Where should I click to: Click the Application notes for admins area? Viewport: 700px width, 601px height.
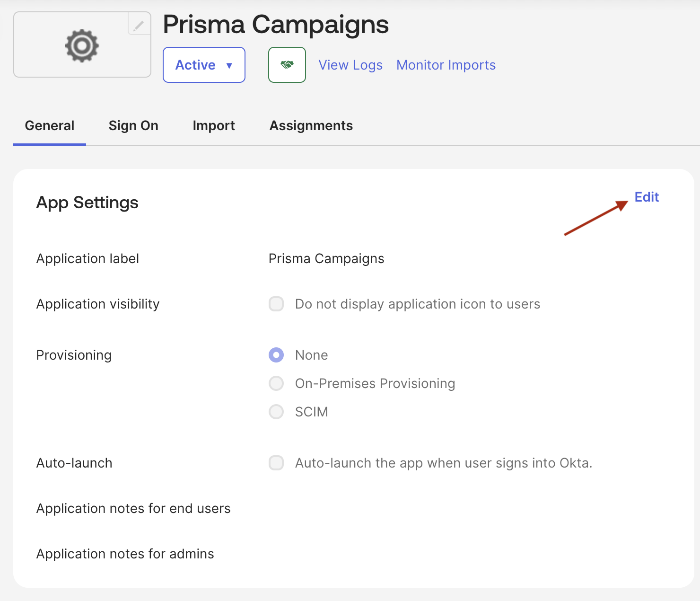point(125,554)
